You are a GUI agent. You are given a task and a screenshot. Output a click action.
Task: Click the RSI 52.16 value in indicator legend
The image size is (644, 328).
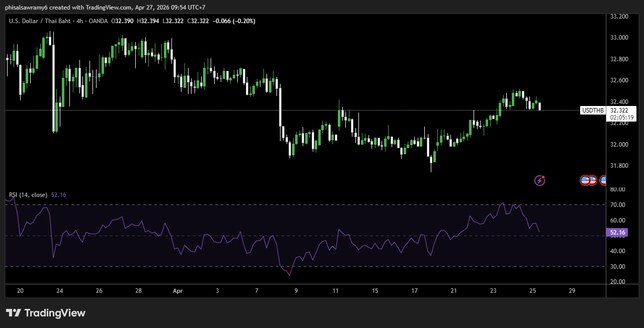point(58,195)
